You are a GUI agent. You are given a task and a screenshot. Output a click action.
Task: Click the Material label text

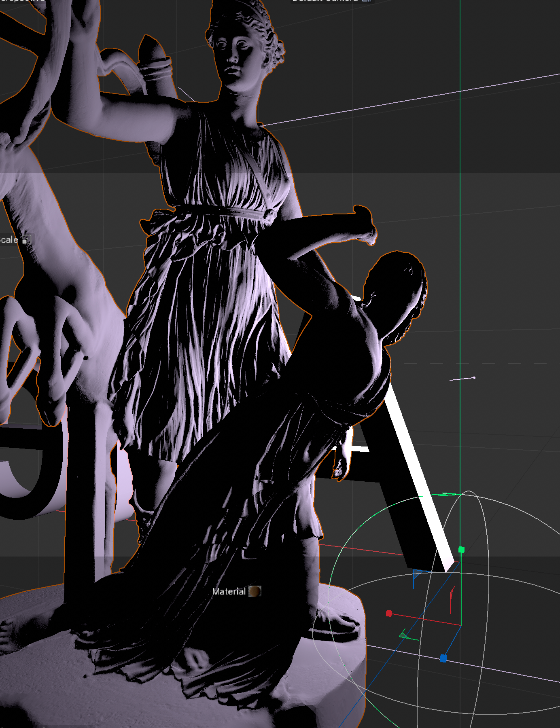229,591
